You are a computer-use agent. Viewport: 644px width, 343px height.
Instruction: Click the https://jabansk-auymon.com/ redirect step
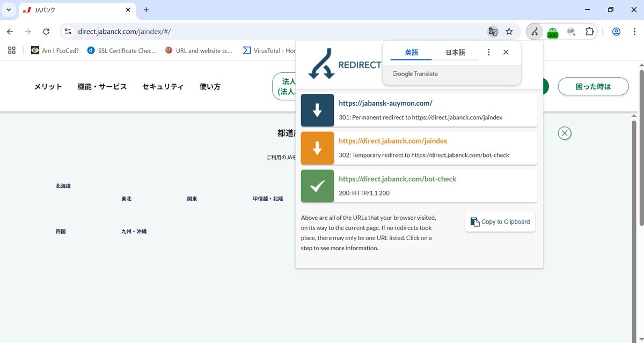419,110
